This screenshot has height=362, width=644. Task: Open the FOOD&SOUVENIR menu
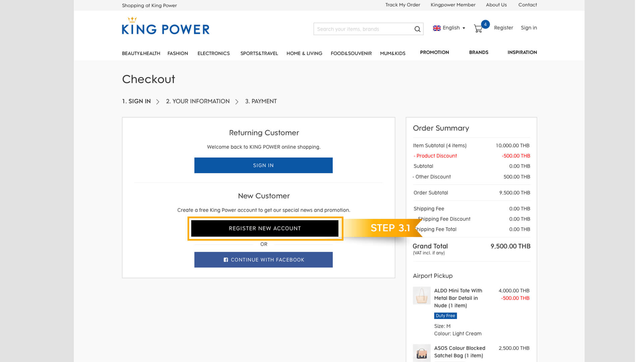(x=351, y=53)
